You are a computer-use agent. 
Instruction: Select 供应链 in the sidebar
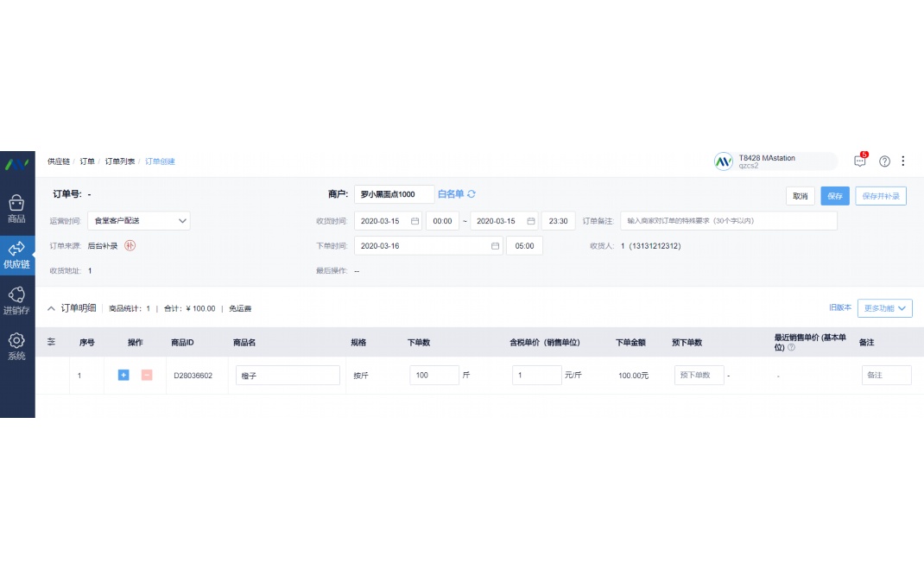click(x=16, y=254)
